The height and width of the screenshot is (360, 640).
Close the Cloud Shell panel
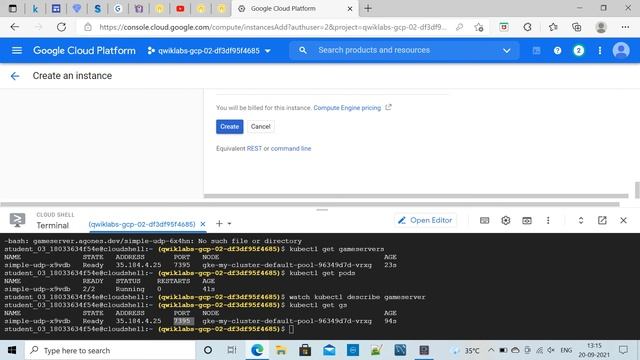coord(623,220)
